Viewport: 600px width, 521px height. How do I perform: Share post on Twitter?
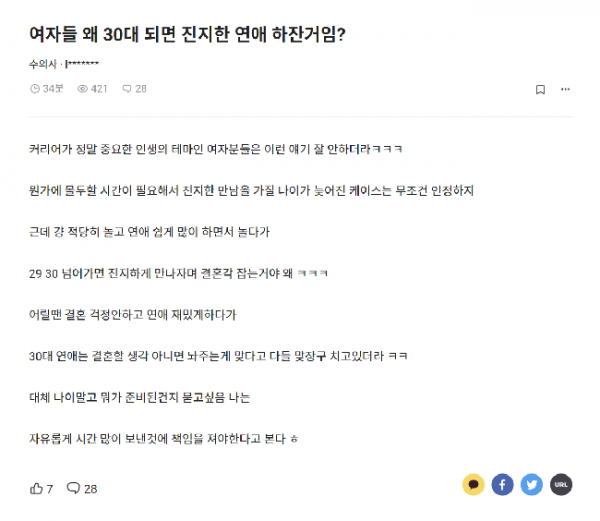click(532, 485)
